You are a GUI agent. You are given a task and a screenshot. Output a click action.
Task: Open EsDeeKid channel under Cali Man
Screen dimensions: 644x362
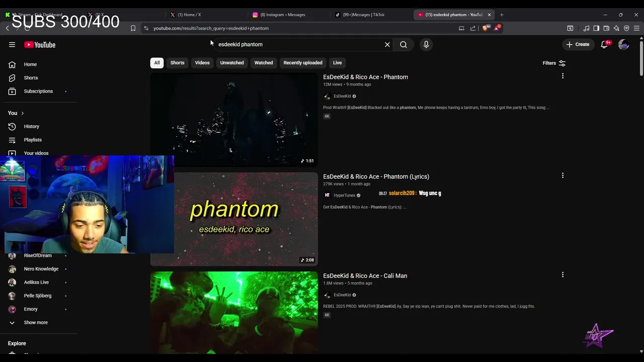342,295
